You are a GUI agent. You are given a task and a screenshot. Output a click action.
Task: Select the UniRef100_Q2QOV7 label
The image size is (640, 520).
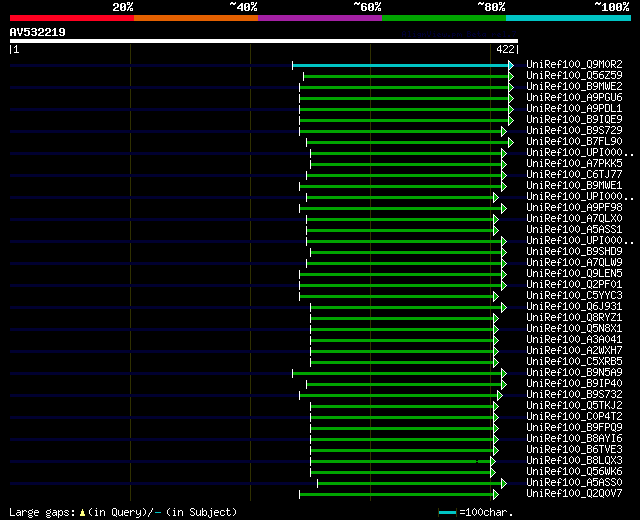click(574, 494)
